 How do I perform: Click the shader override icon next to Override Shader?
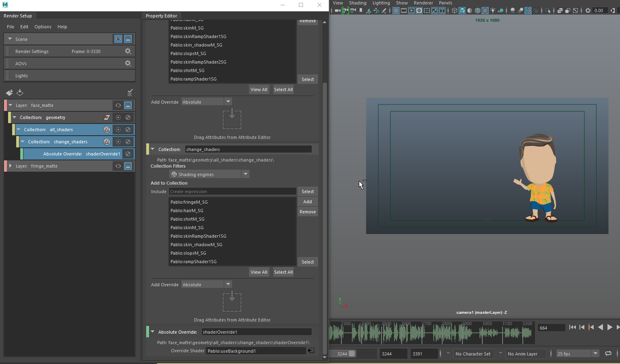coord(311,351)
